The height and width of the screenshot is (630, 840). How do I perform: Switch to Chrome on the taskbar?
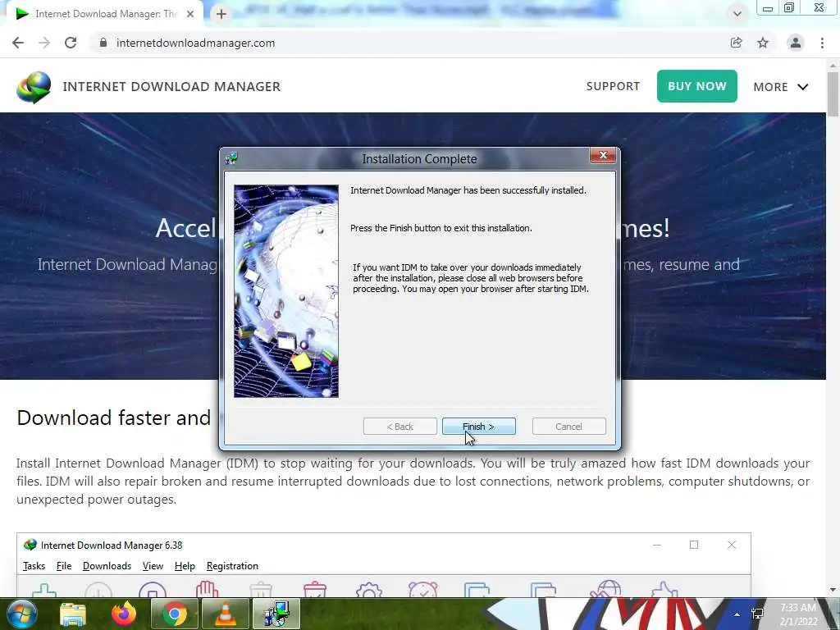pos(174,614)
